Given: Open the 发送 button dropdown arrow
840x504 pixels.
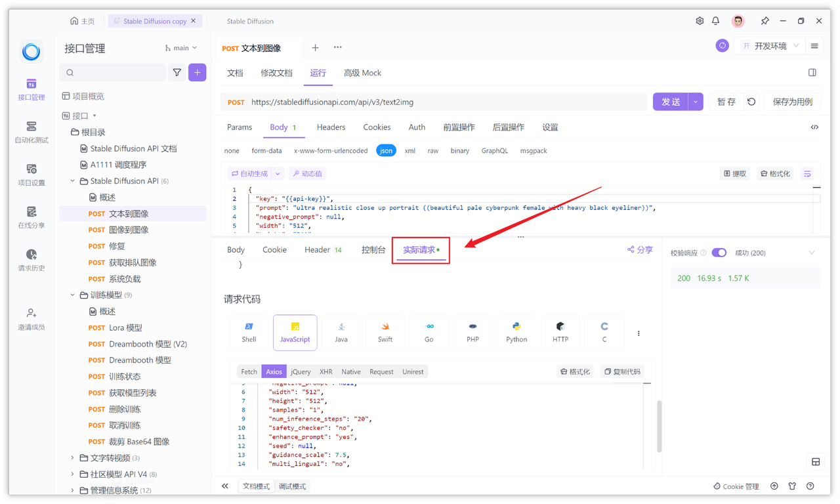Looking at the screenshot, I should pos(696,102).
